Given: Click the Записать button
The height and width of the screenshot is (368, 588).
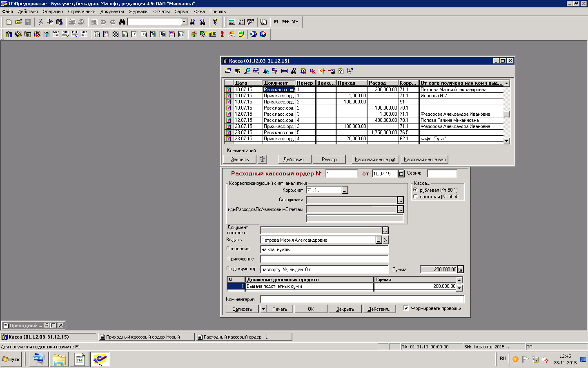Looking at the screenshot, I should coord(242,309).
